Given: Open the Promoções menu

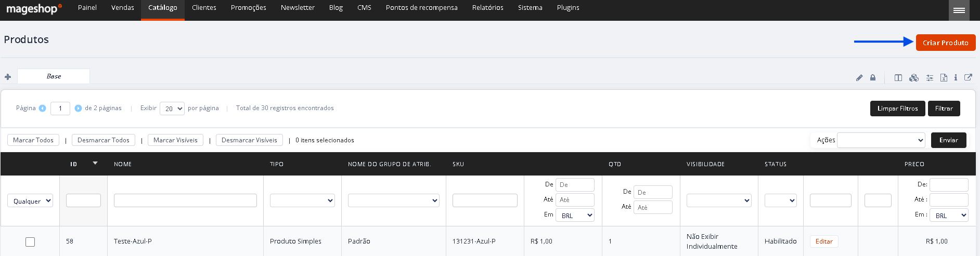Looking at the screenshot, I should (249, 8).
